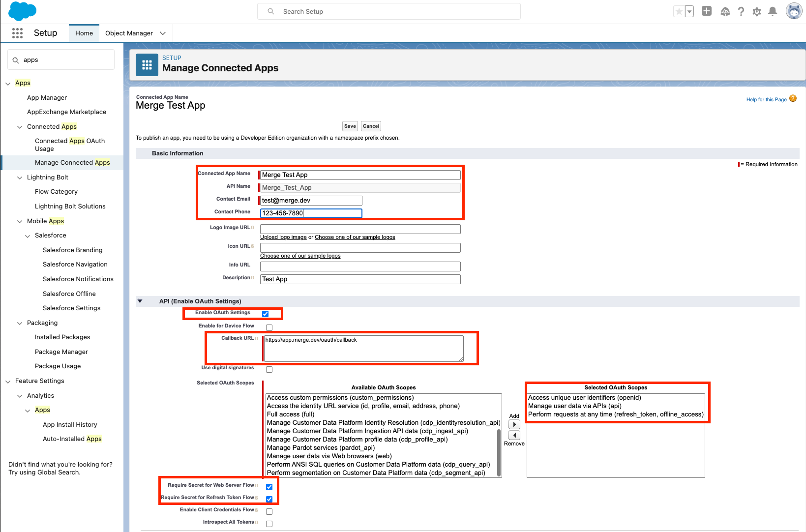Viewport: 806px width, 532px height.
Task: Click the Save button
Action: [x=350, y=126]
